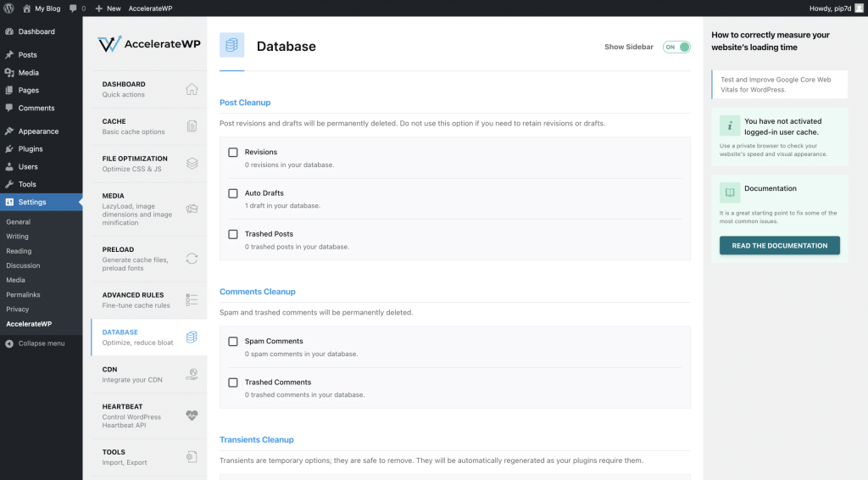The height and width of the screenshot is (480, 868).
Task: Click the CDN globe icon
Action: click(192, 374)
